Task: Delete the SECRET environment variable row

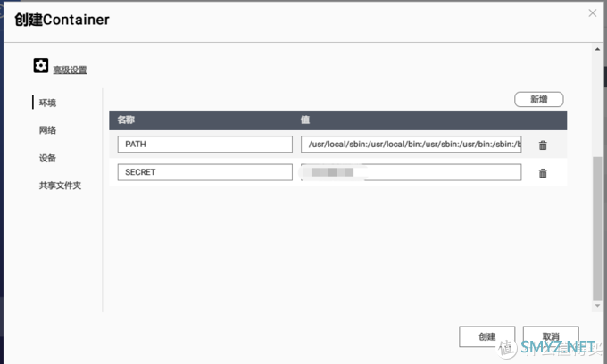Action: (x=543, y=173)
